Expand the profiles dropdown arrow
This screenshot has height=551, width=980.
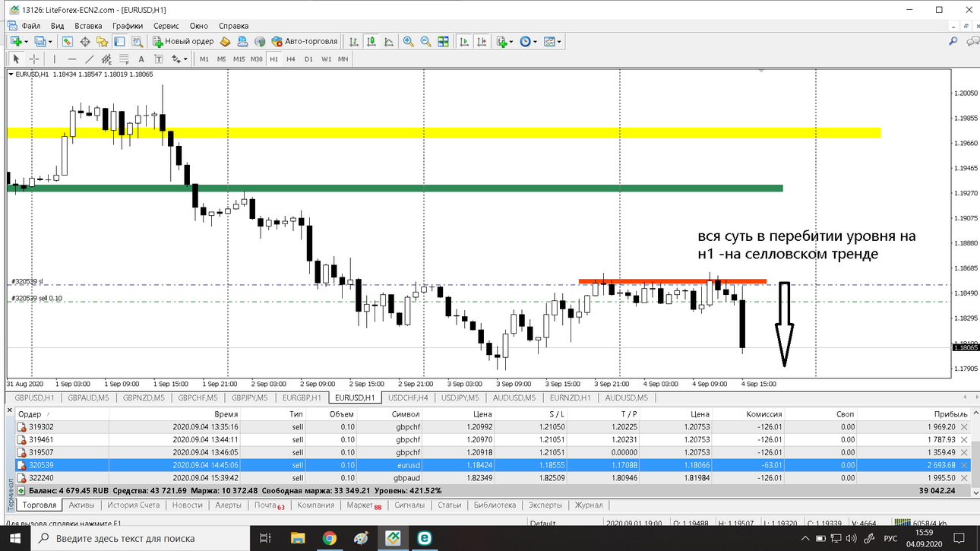coord(50,42)
